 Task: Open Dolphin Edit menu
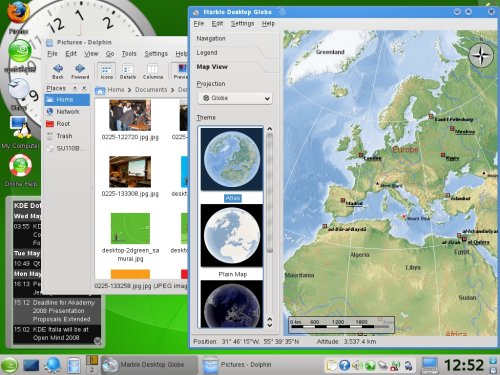(71, 54)
